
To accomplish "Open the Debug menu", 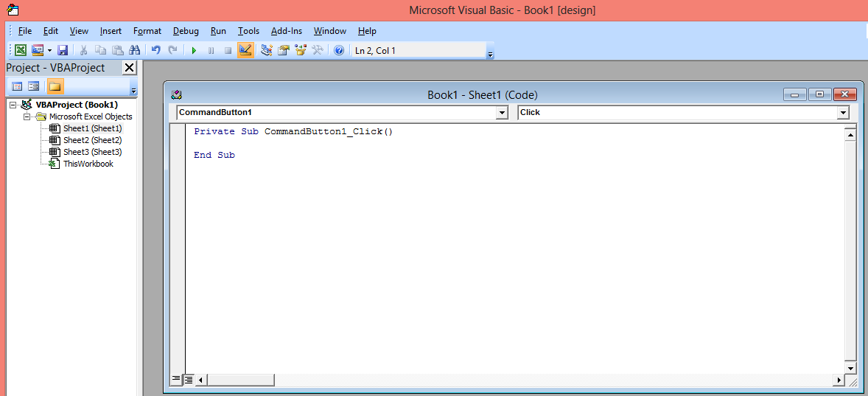I will point(186,31).
